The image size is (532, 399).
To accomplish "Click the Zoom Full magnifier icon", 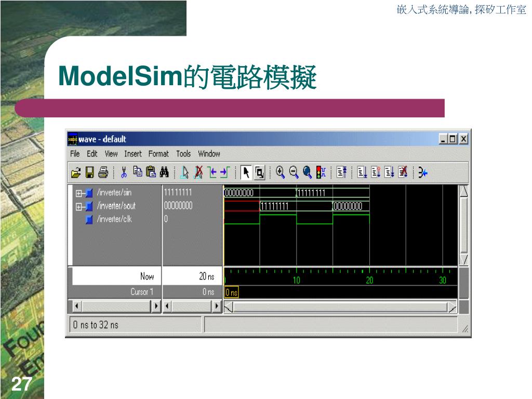I will 307,172.
